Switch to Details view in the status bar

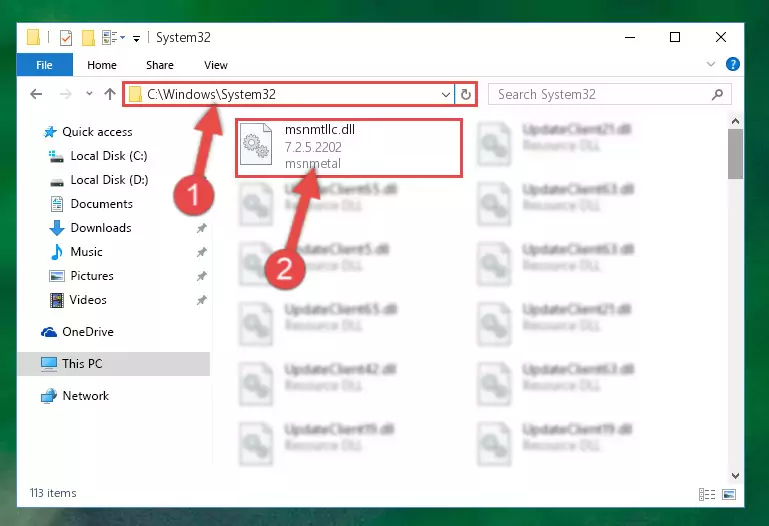coord(707,494)
